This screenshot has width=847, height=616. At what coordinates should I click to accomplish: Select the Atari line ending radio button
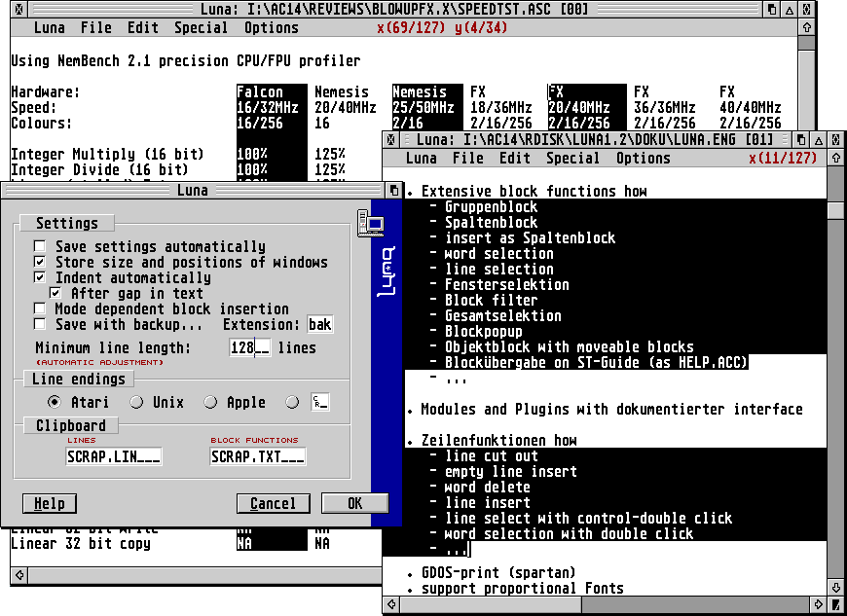pyautogui.click(x=54, y=402)
